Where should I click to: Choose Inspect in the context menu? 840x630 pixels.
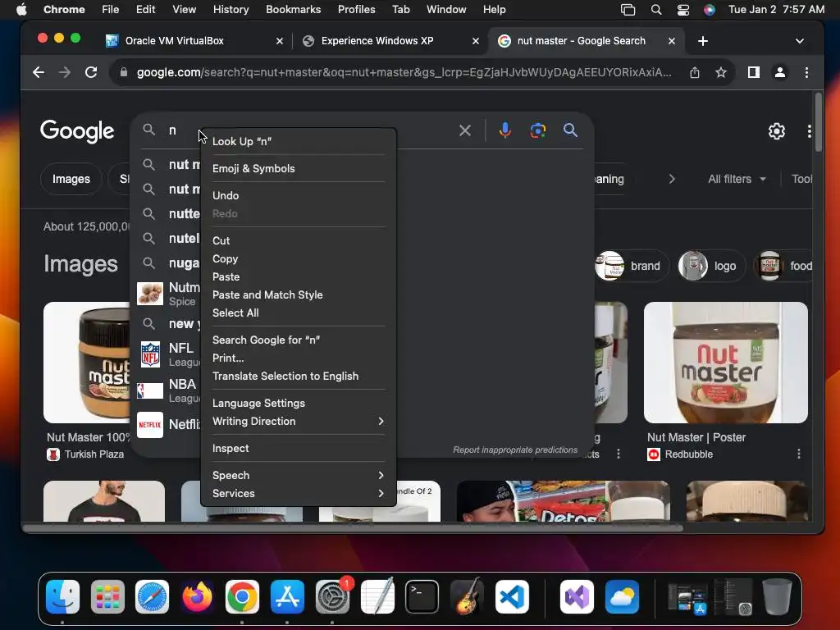[x=298, y=449]
